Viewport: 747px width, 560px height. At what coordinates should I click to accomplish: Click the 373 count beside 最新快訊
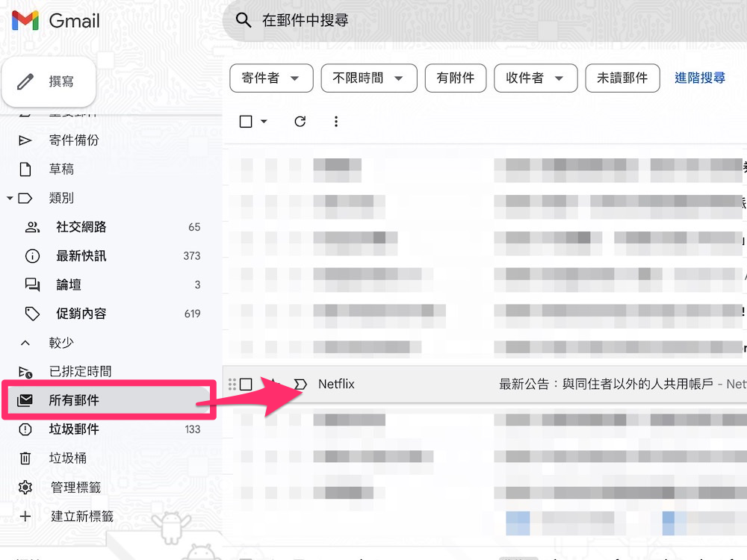[192, 256]
